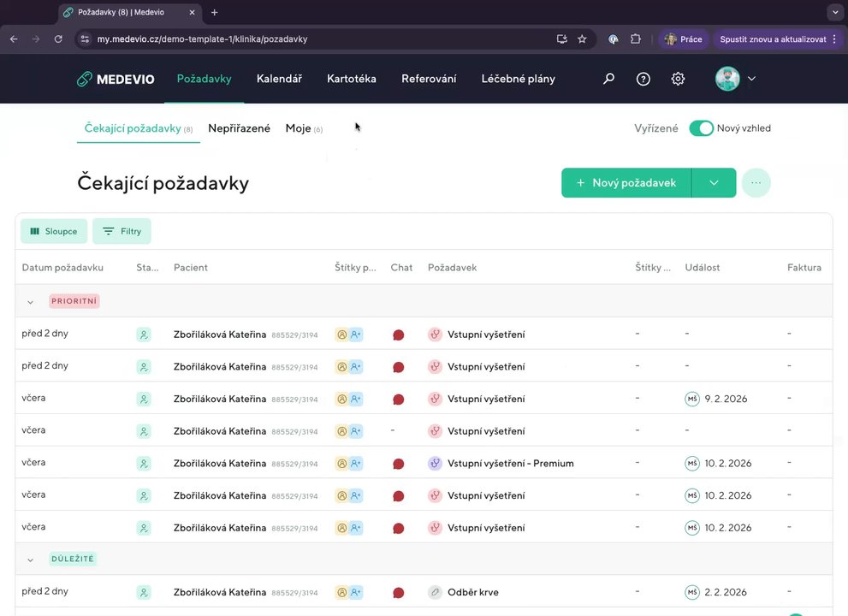848x616 pixels.
Task: Click the event date 9. 2. 2026
Action: (x=726, y=400)
